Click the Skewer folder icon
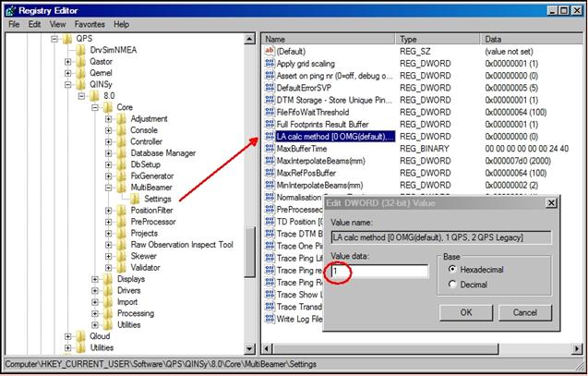The image size is (588, 376). click(x=122, y=256)
